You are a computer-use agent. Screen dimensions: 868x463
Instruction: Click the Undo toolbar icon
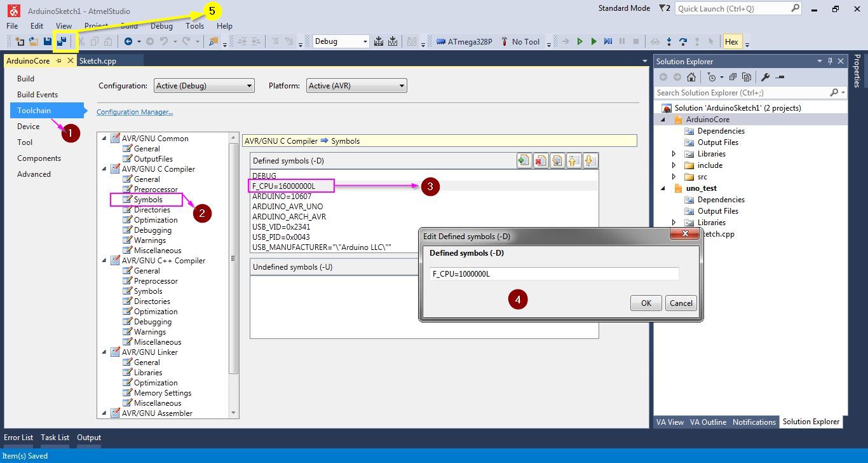tap(164, 41)
